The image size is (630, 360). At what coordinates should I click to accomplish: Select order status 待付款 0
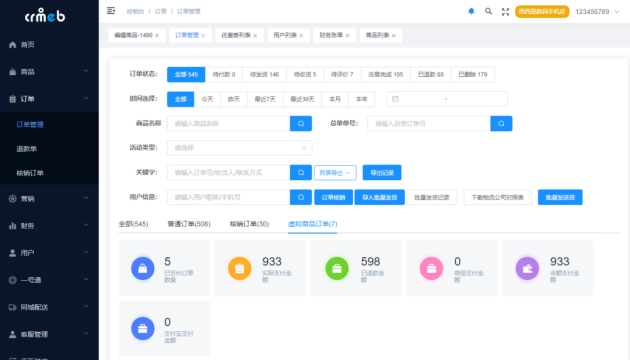tap(224, 74)
